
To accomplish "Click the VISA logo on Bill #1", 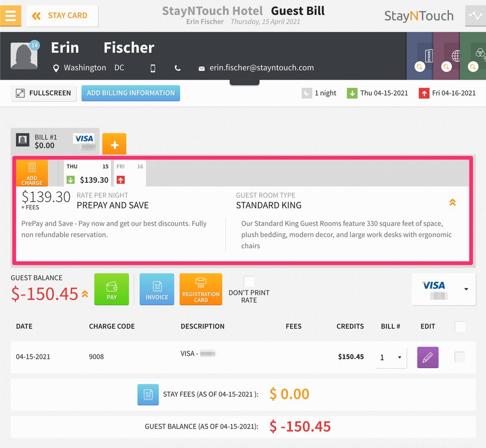I will 84,138.
